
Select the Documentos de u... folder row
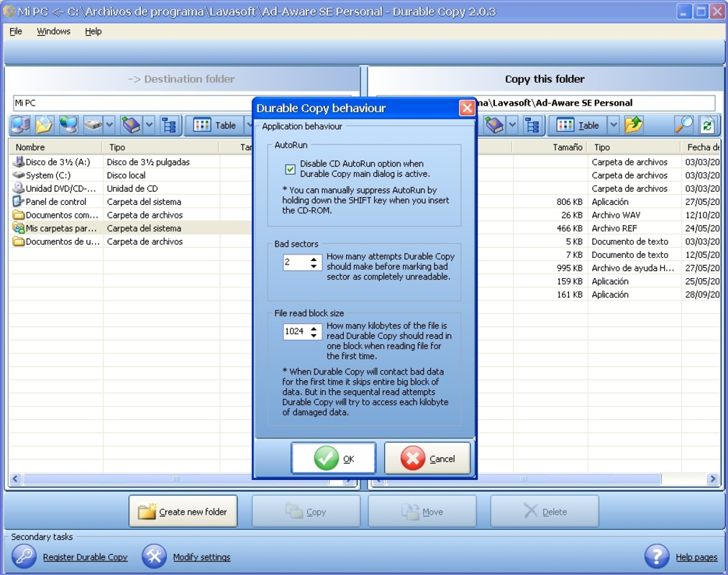(x=130, y=241)
